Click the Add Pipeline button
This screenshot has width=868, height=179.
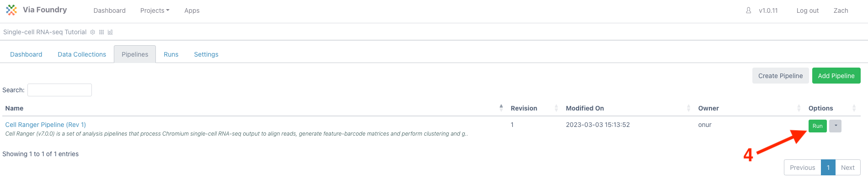[x=836, y=76]
